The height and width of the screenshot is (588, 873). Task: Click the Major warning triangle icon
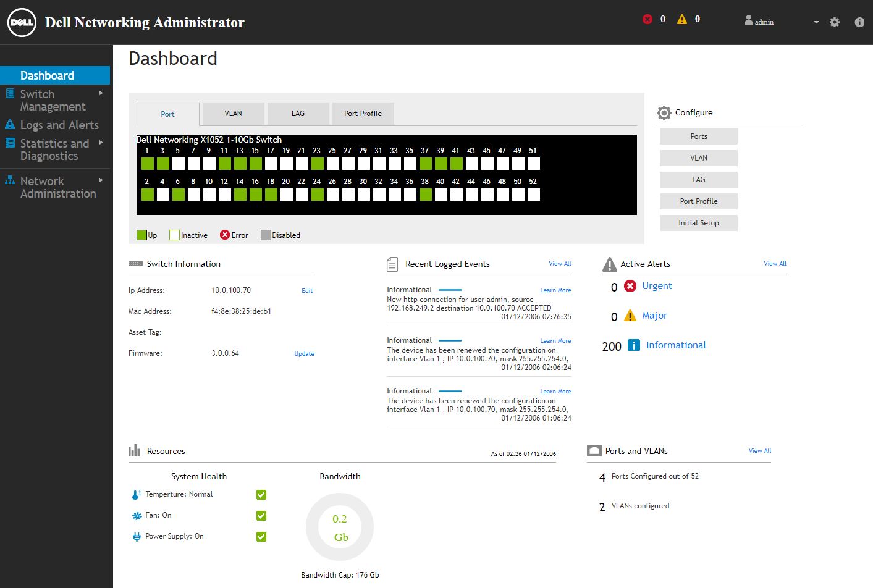pyautogui.click(x=630, y=316)
